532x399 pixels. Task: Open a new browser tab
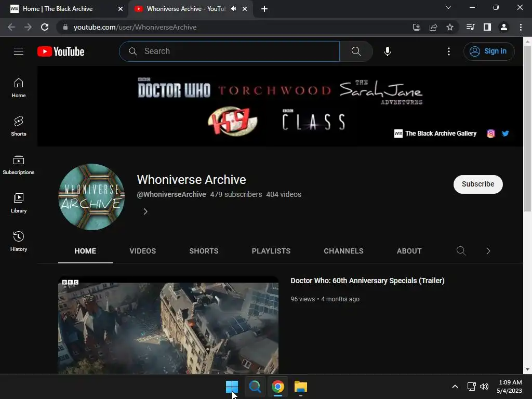264,9
